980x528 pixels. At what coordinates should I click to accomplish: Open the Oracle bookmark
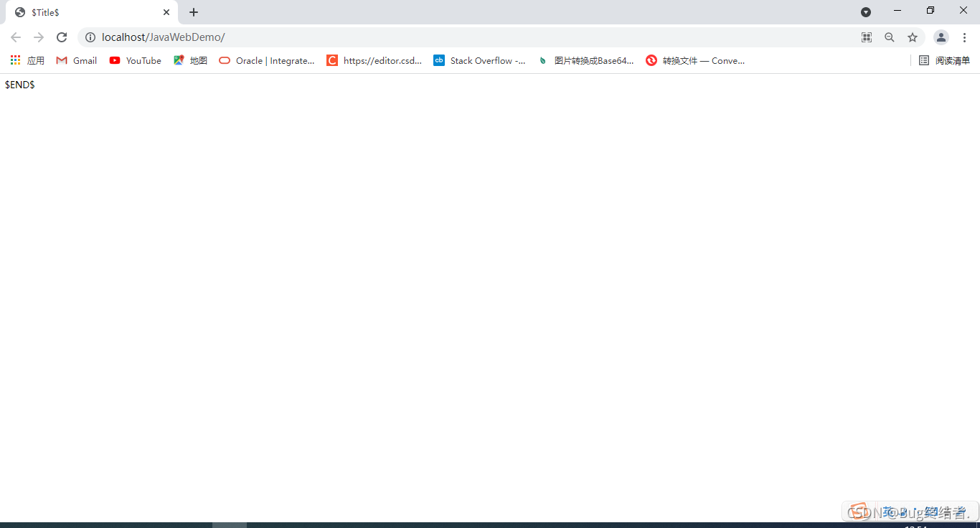[267, 61]
